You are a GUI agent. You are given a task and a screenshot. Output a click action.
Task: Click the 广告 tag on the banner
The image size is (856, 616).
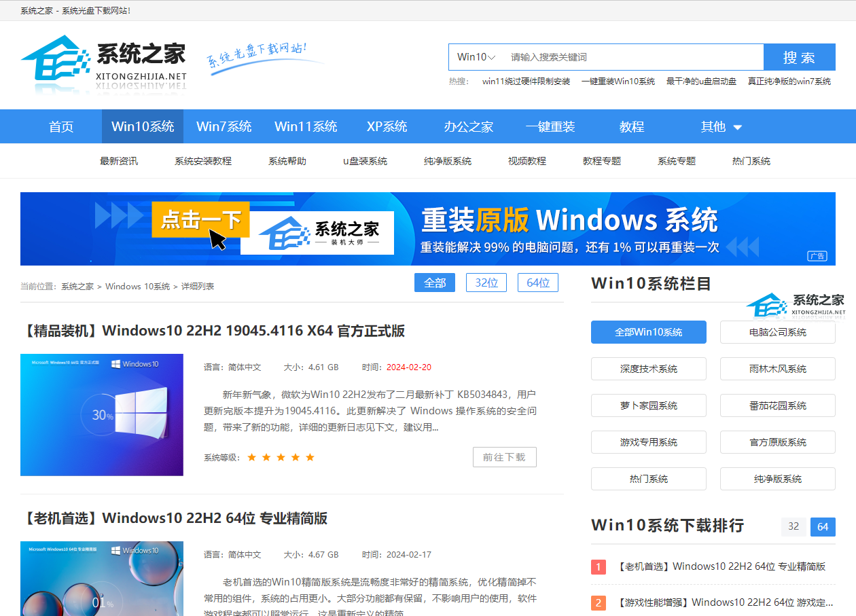[x=817, y=256]
